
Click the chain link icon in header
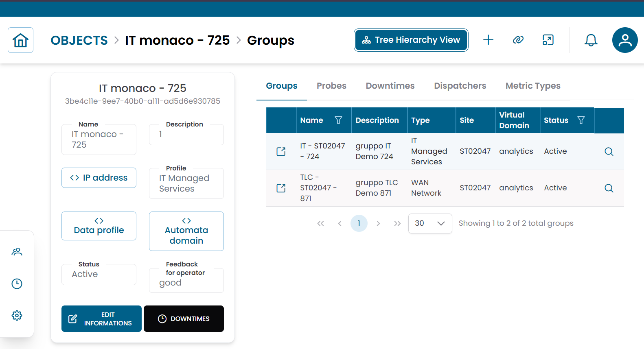click(518, 40)
